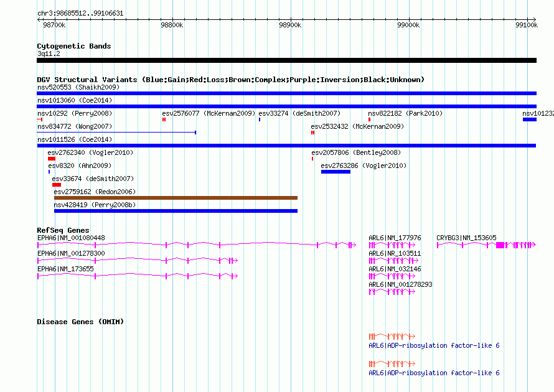This screenshot has width=554, height=392.
Task: Click EPHA6|NM_173655 gene label
Action: pyautogui.click(x=65, y=269)
